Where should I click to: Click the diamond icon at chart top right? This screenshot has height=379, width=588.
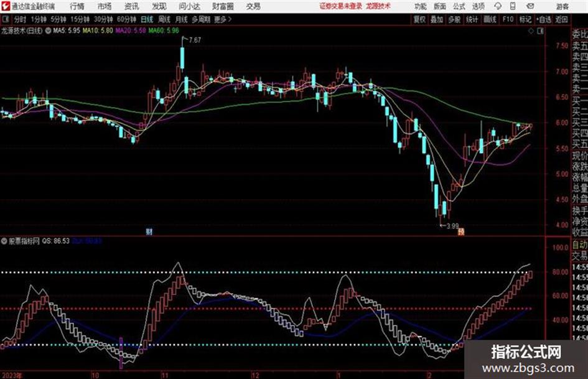point(531,31)
